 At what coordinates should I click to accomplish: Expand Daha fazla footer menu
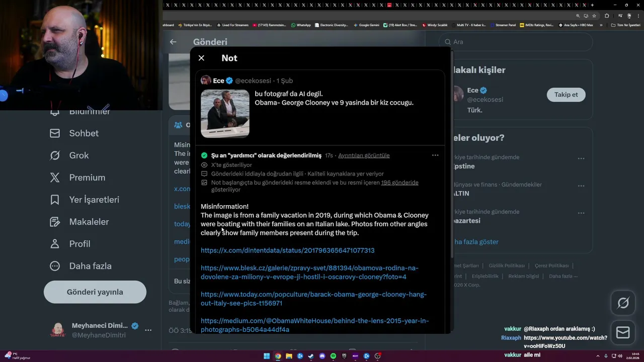coord(563,276)
